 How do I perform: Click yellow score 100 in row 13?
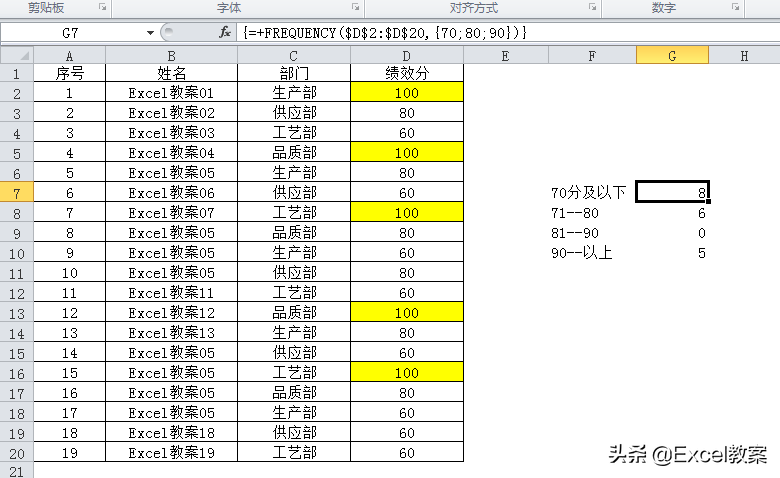(407, 312)
